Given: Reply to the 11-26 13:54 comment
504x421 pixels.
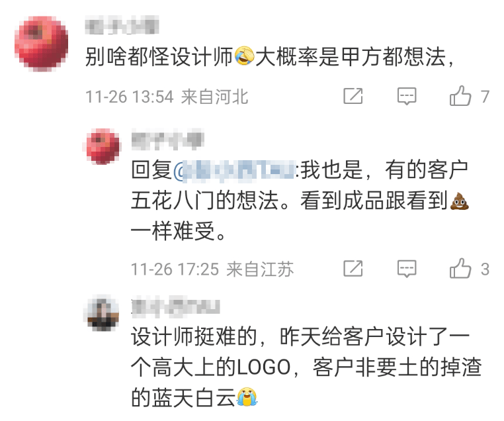Looking at the screenshot, I should pos(407,96).
